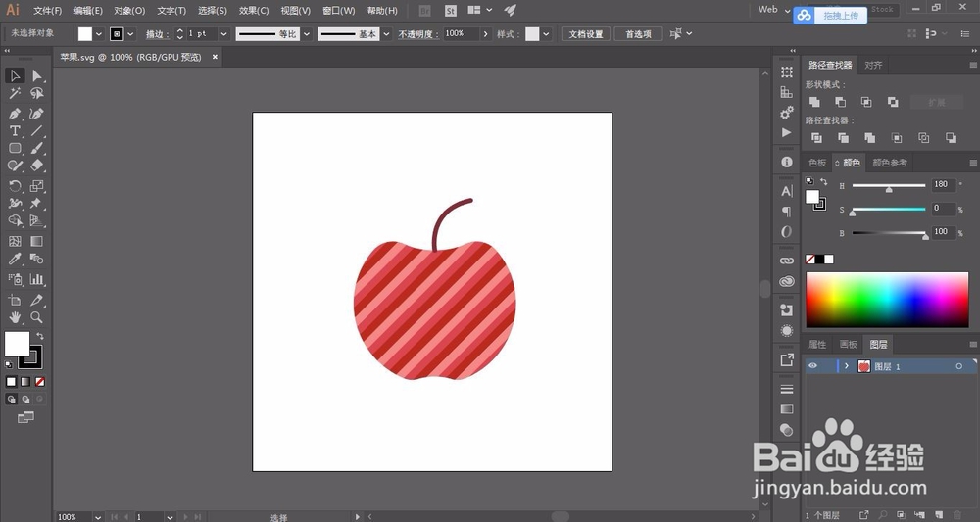Select the Scale tool
This screenshot has width=980, height=522.
pyautogui.click(x=37, y=186)
